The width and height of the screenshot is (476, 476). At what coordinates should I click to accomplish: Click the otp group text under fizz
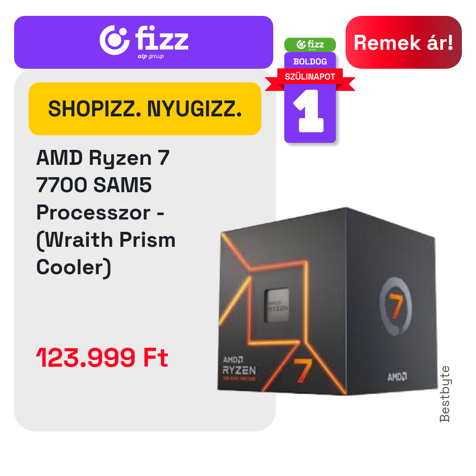click(x=151, y=56)
